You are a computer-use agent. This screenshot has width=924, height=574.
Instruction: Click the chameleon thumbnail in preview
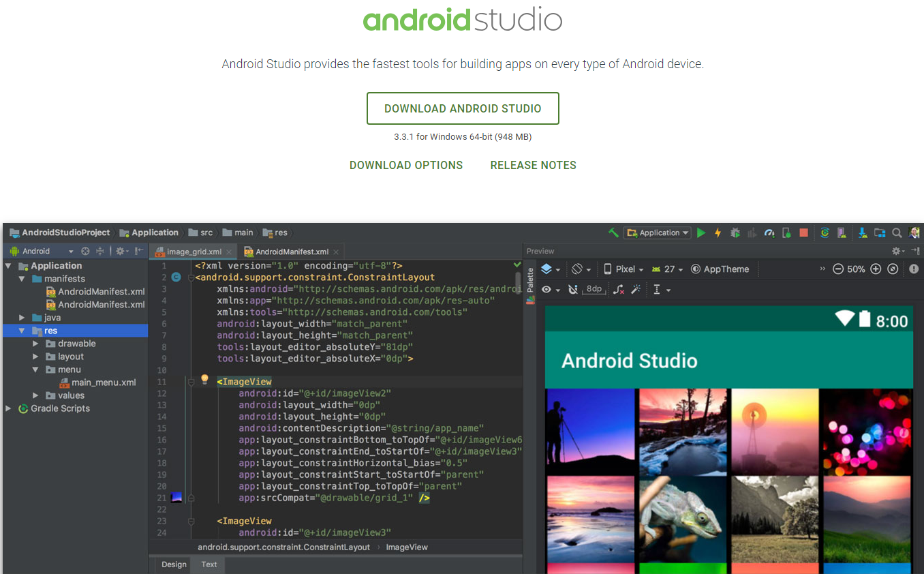(683, 518)
